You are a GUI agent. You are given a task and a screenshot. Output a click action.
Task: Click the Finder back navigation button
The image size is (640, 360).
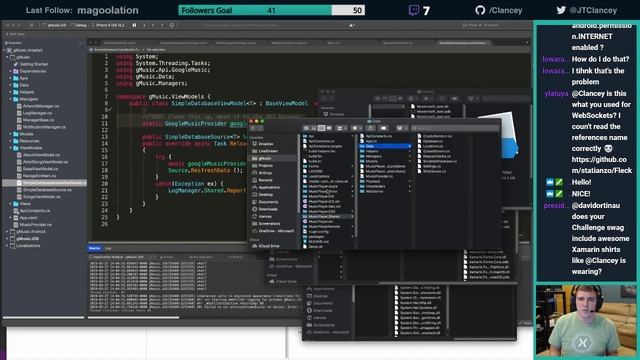(253, 128)
